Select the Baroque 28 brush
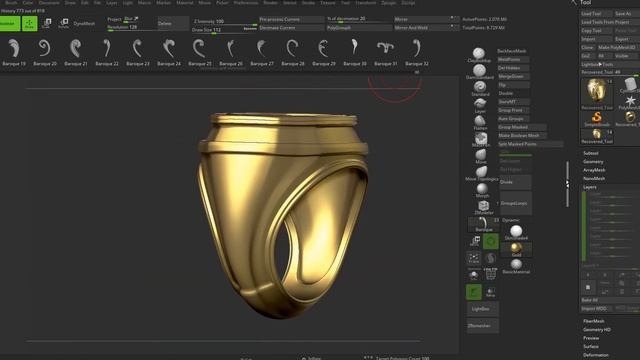Screen dimensions: 640x360 (x=293, y=51)
